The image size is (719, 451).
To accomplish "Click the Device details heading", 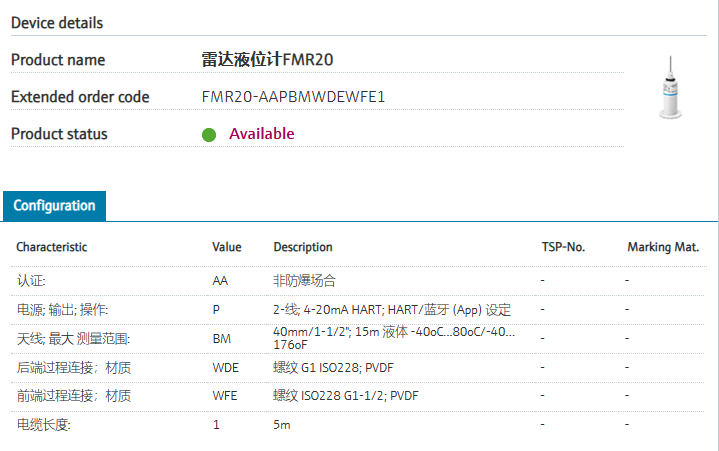I will tap(57, 22).
